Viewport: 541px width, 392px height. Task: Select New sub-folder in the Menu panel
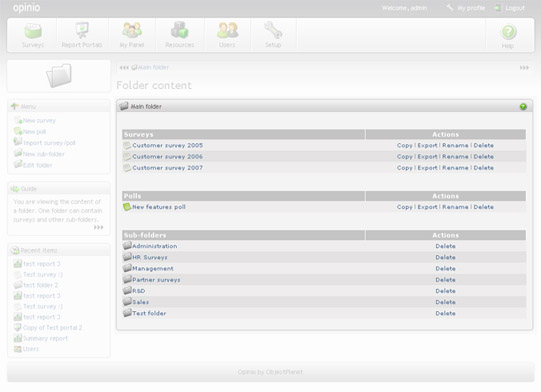pos(43,154)
